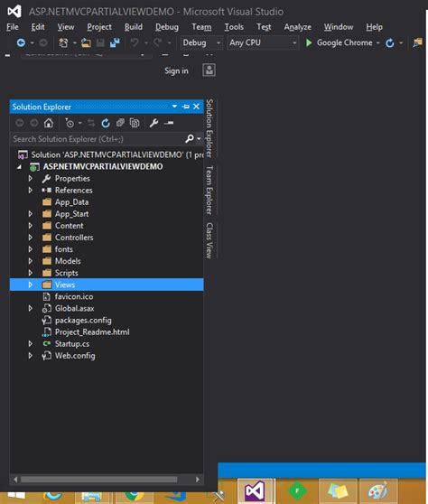Viewport: 428px width, 504px height.
Task: Start debugging with the green play icon
Action: (x=309, y=42)
